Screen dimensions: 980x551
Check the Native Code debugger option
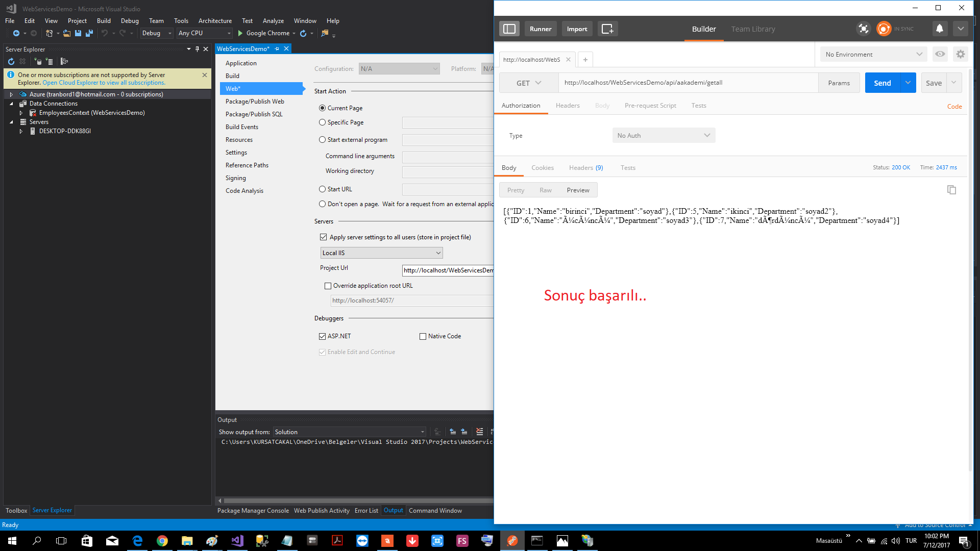pos(423,336)
